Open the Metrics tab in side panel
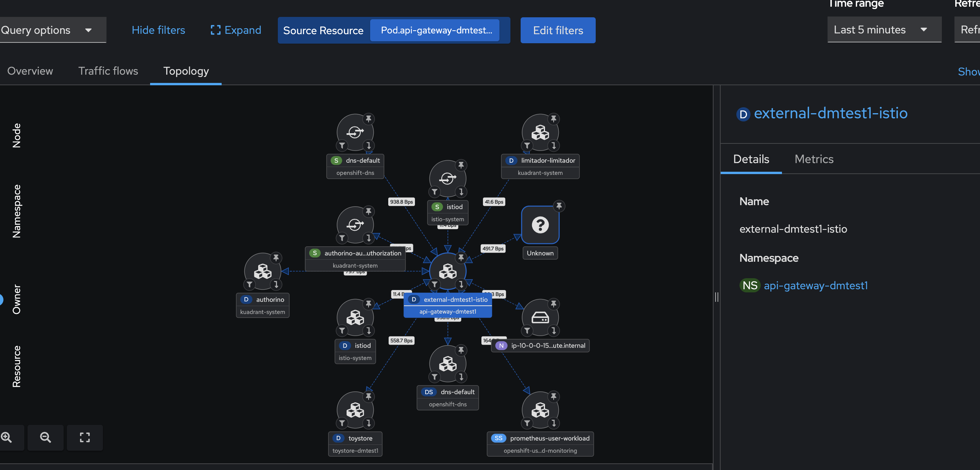Image resolution: width=980 pixels, height=470 pixels. [814, 159]
